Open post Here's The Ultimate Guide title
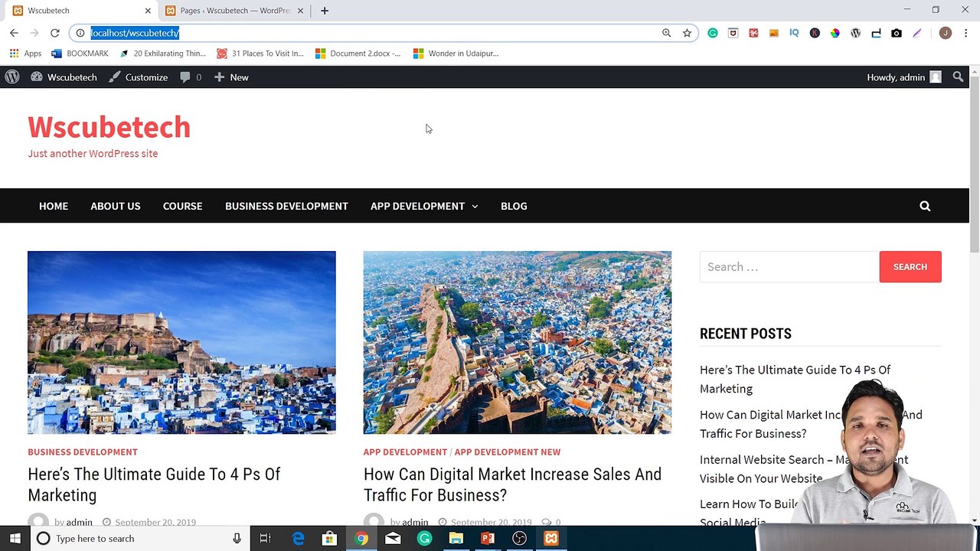 [154, 484]
